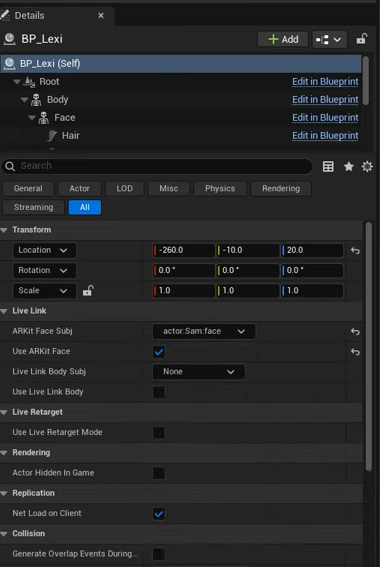
Task: Reset Location to default with its arrow icon
Action: pos(355,250)
